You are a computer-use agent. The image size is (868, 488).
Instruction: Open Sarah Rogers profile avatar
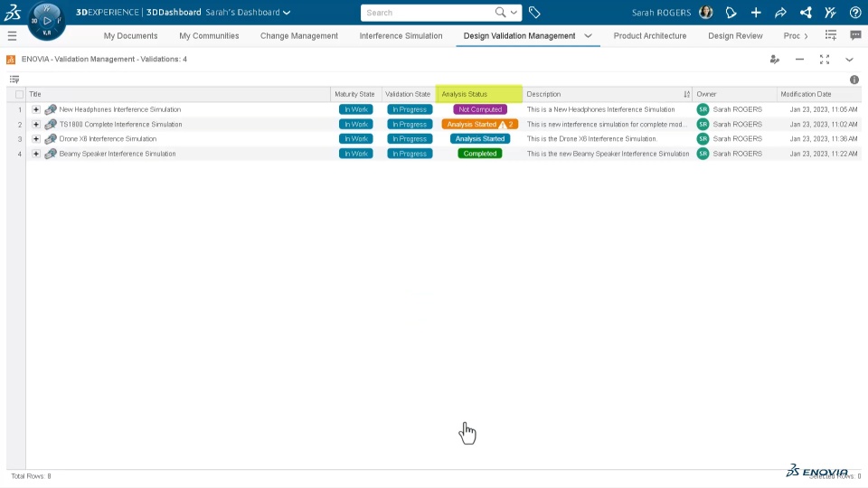point(706,12)
